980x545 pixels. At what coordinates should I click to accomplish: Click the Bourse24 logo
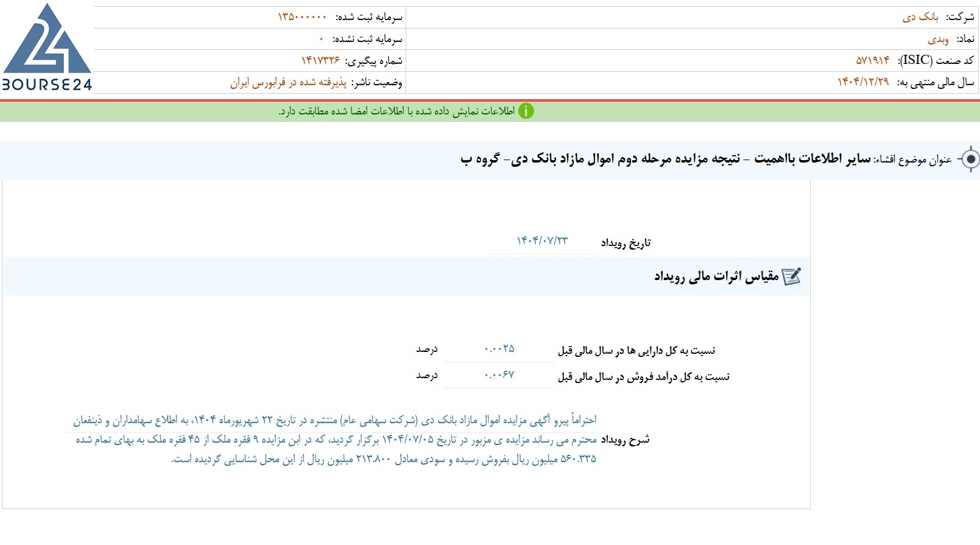(x=47, y=47)
